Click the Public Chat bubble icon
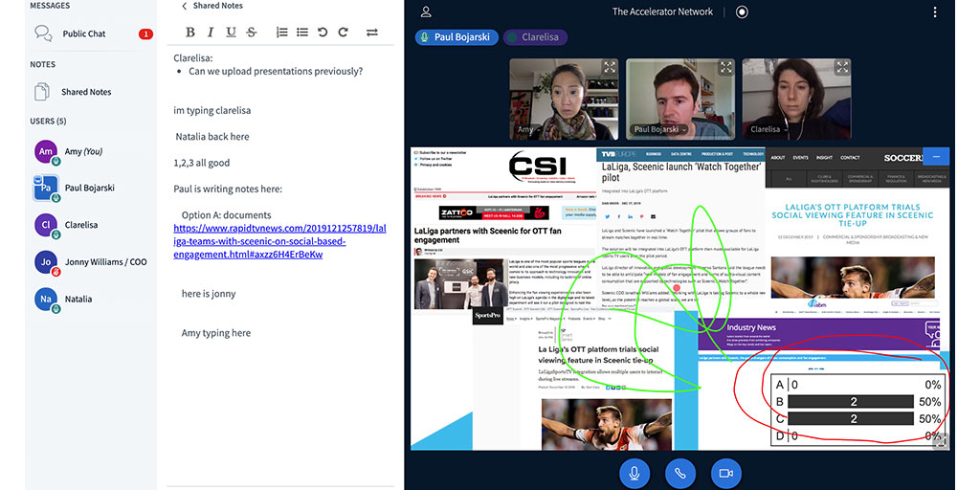The width and height of the screenshot is (980, 490). (x=43, y=33)
